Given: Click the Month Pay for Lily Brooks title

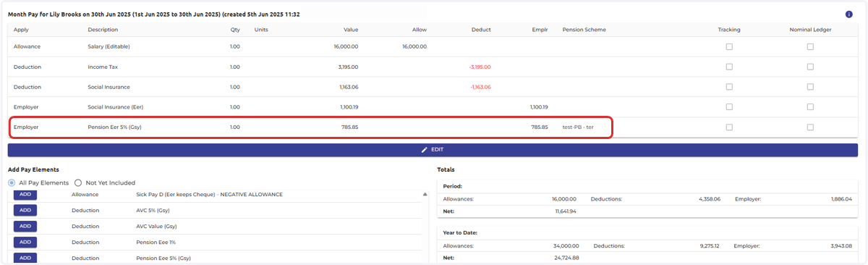Looking at the screenshot, I should pyautogui.click(x=154, y=14).
